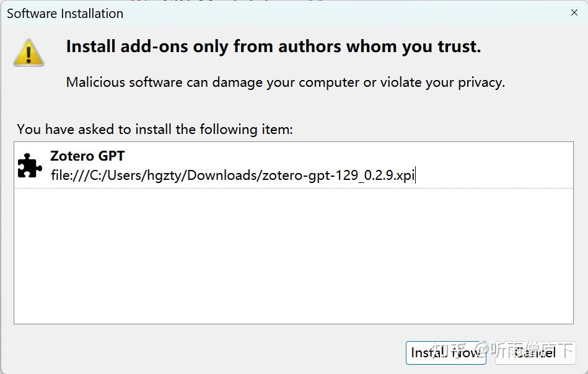Dismiss the installation with Cancel
Image resolution: width=588 pixels, height=374 pixels.
coord(535,352)
